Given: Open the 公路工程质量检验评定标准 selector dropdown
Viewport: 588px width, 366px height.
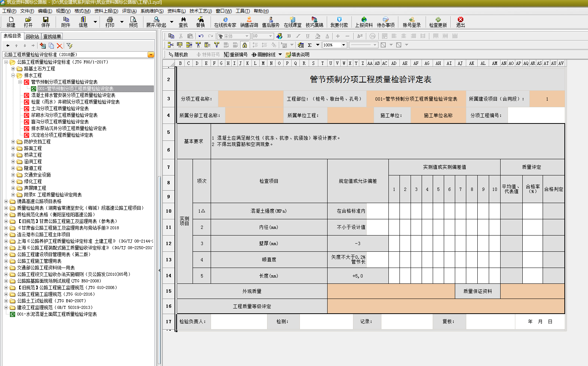Looking at the screenshot, I should coord(151,55).
